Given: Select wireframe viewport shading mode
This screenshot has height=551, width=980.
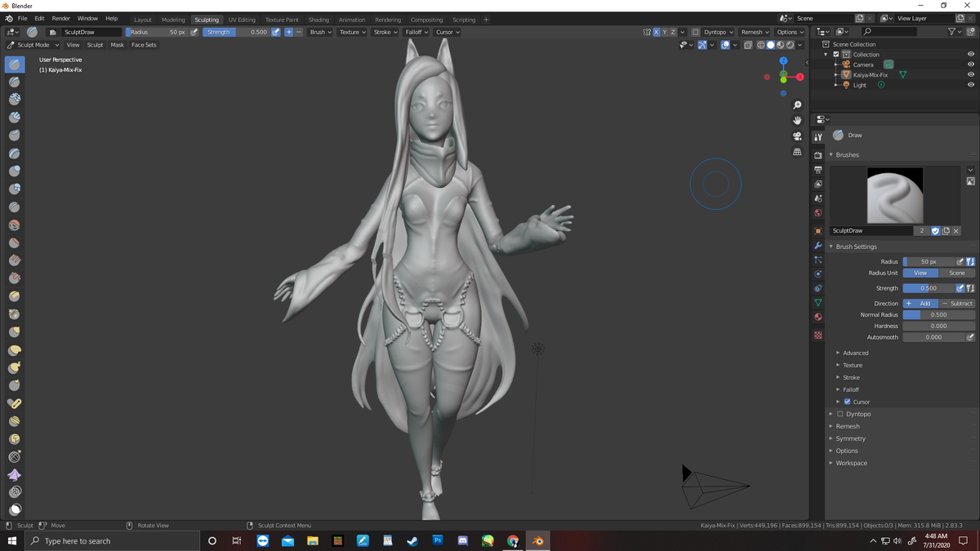Looking at the screenshot, I should coord(760,45).
